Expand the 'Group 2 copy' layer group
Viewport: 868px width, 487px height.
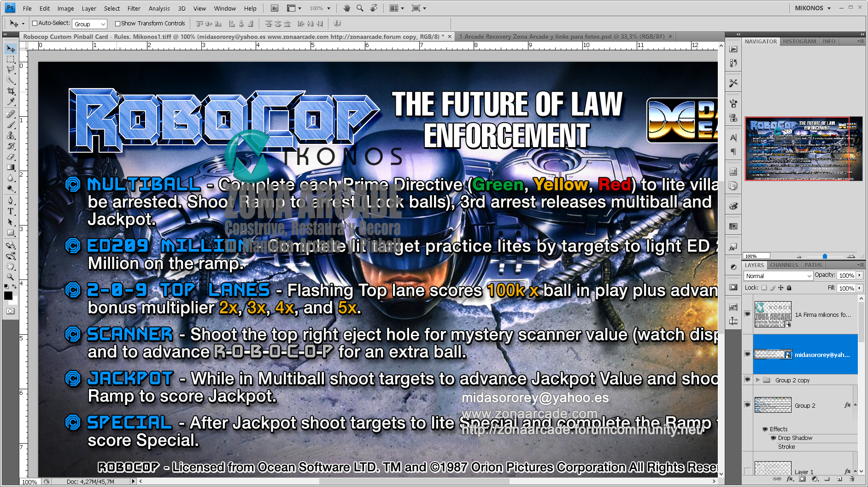758,380
